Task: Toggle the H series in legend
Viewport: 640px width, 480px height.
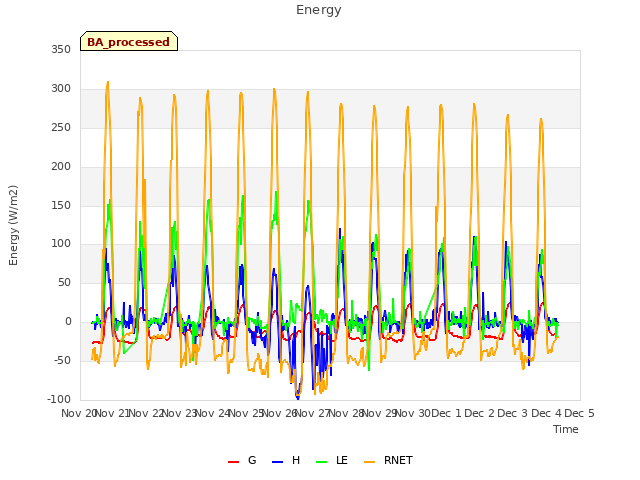Action: (x=286, y=460)
